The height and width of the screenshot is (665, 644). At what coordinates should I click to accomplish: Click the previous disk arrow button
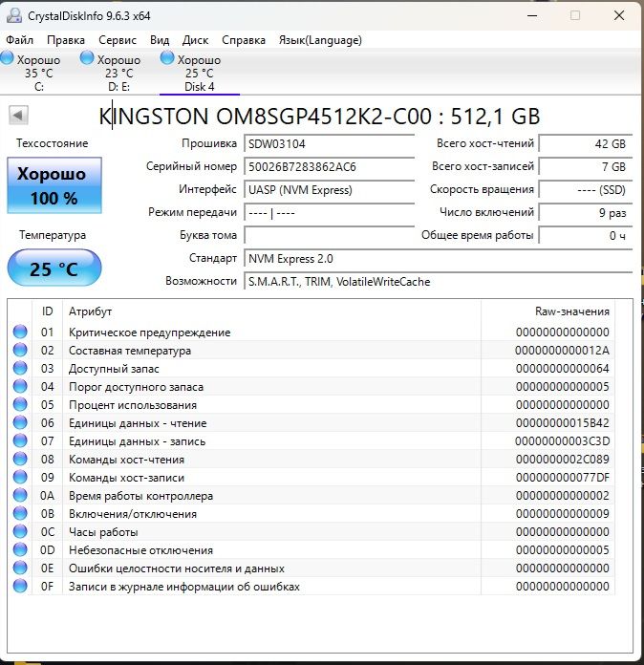18,115
